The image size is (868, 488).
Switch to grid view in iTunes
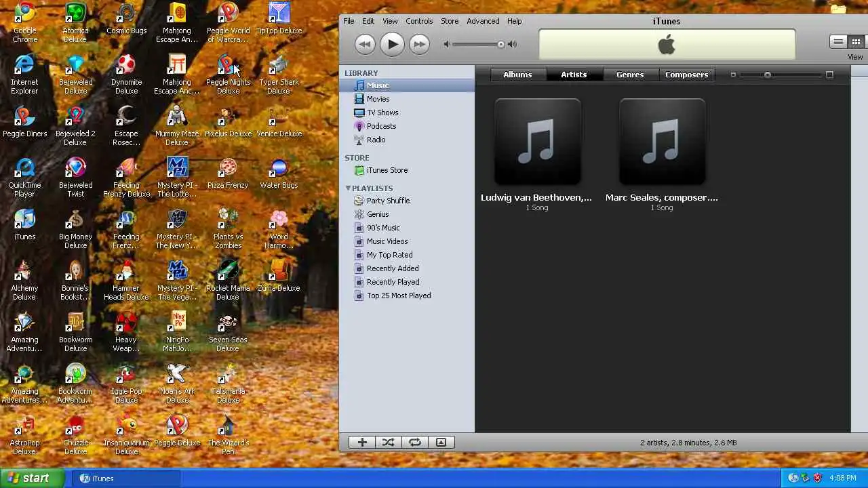856,42
